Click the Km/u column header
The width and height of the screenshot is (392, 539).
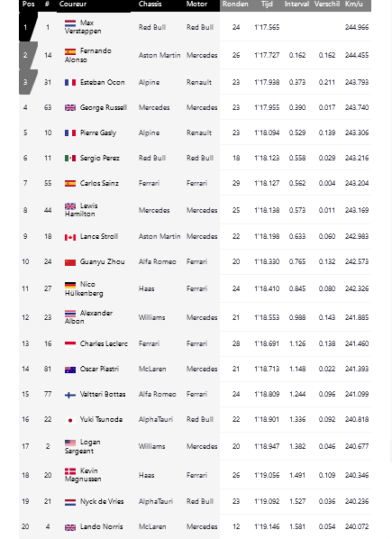353,5
